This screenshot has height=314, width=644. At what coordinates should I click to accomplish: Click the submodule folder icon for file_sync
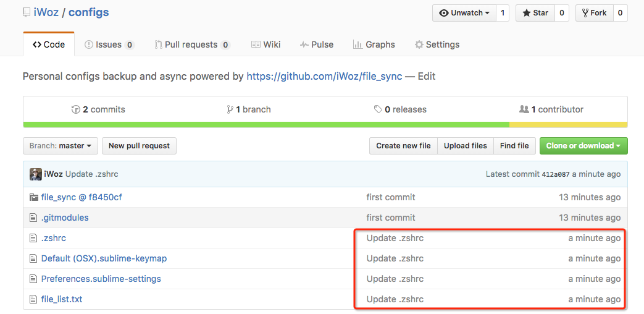click(x=34, y=197)
